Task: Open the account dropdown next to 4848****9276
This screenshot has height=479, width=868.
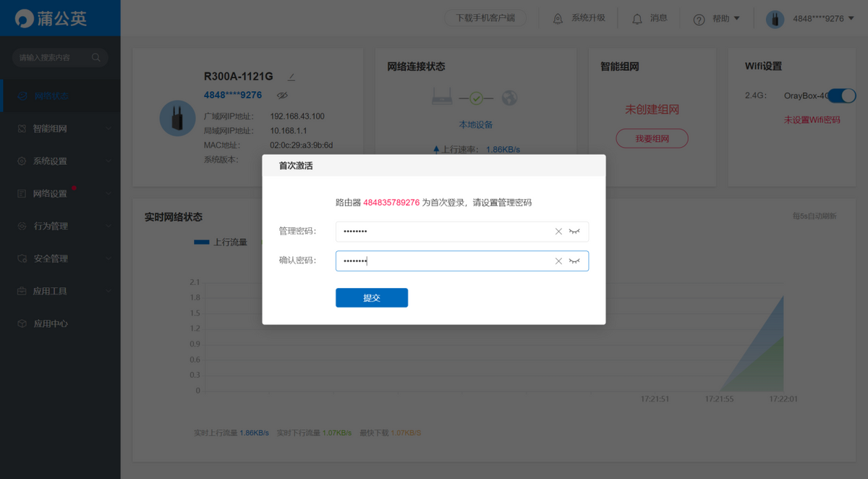Action: [851, 19]
